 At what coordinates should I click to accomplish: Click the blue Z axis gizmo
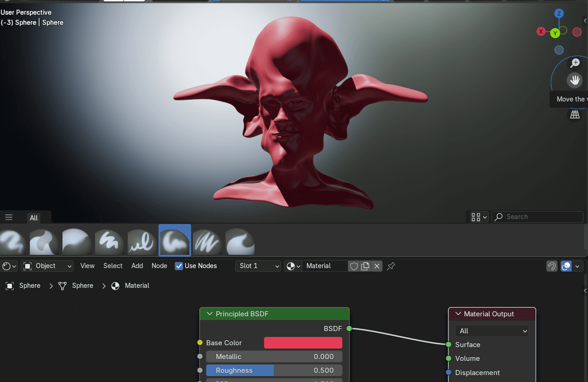(559, 13)
